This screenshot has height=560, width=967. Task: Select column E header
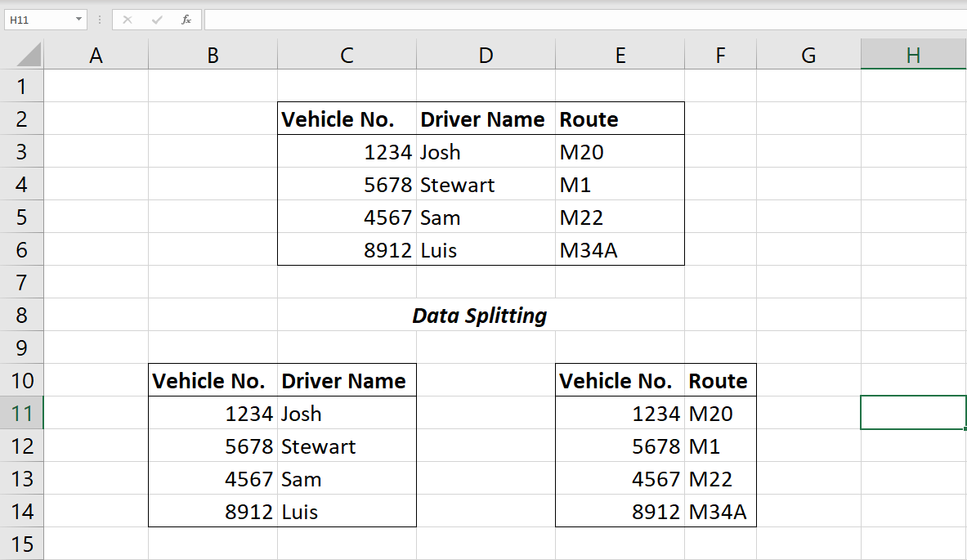coord(620,56)
